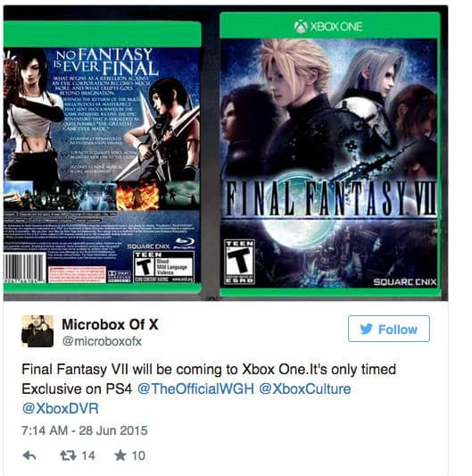Open the @TheOfficialWGH mention link
This screenshot has height=476, width=472.
195,388
